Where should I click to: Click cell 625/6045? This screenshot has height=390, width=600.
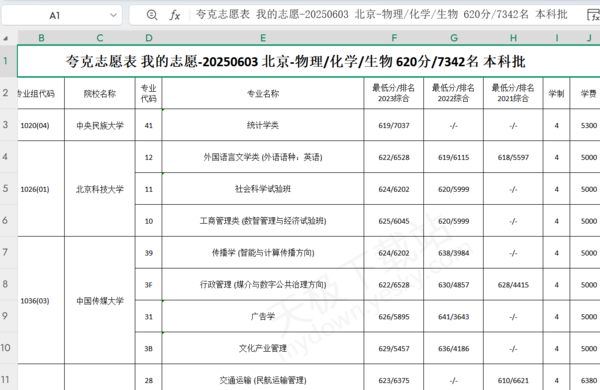click(x=394, y=221)
